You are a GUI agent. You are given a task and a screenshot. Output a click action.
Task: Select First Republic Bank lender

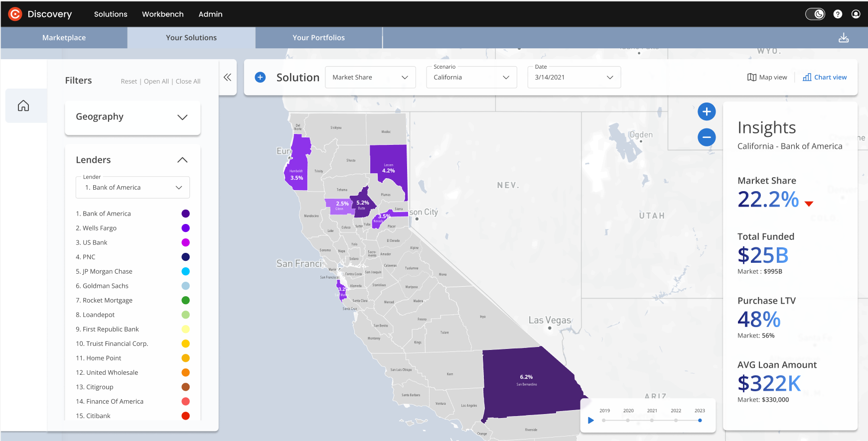tap(107, 329)
